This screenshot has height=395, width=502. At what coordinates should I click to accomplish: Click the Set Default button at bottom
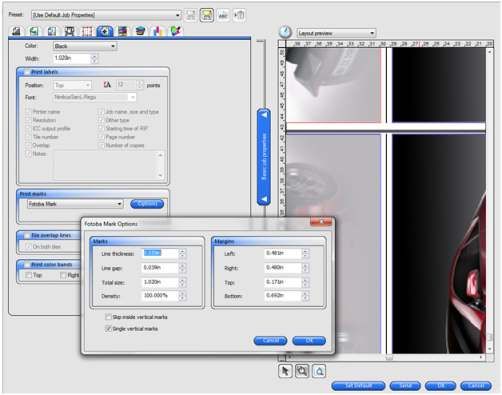(358, 386)
